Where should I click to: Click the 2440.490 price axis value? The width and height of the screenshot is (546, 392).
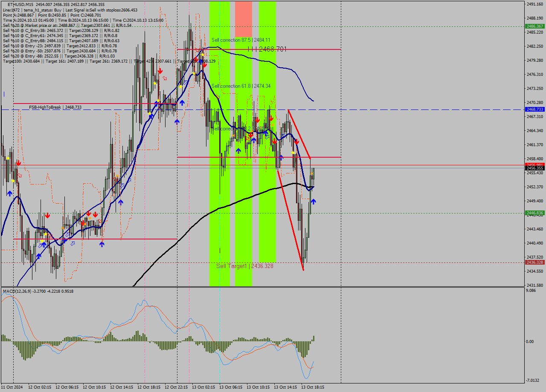(x=535, y=243)
